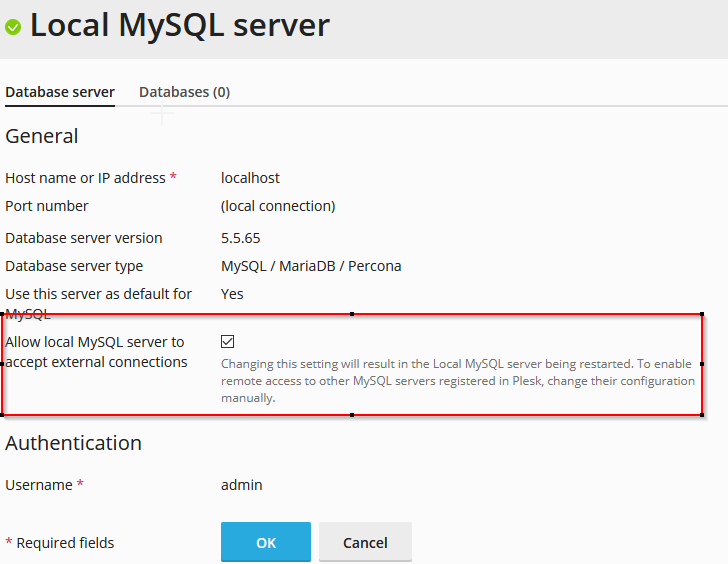Click the localhost host name value
728x564 pixels.
click(x=250, y=178)
